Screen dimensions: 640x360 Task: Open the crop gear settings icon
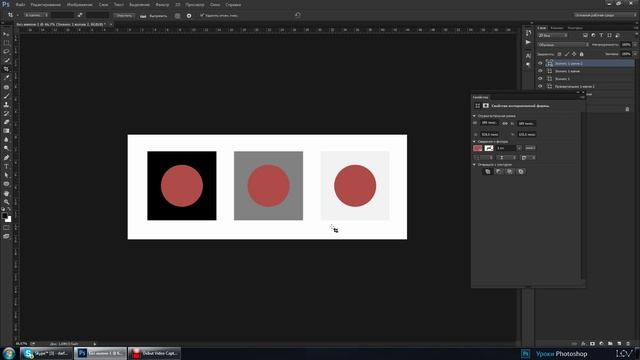pos(189,16)
